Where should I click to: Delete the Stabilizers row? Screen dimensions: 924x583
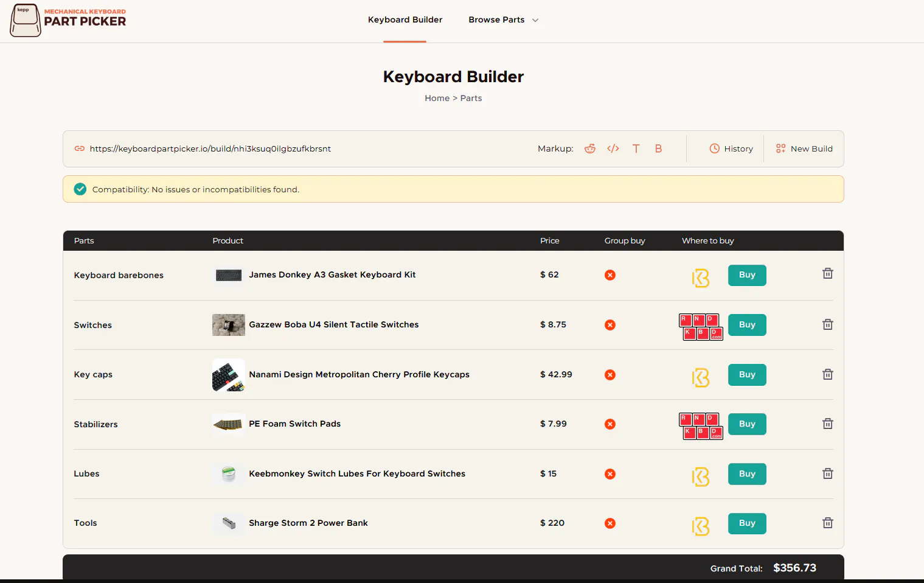828,424
